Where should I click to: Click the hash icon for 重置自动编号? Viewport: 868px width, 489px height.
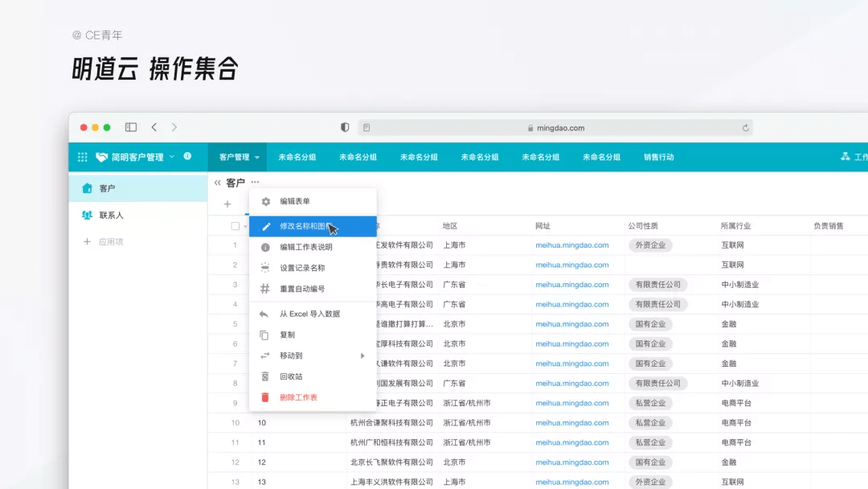[265, 289]
